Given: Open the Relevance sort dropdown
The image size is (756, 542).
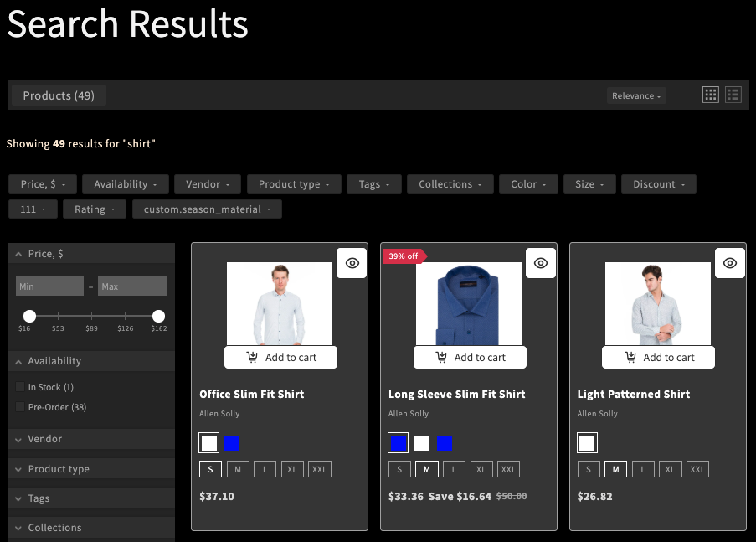Looking at the screenshot, I should [x=636, y=95].
